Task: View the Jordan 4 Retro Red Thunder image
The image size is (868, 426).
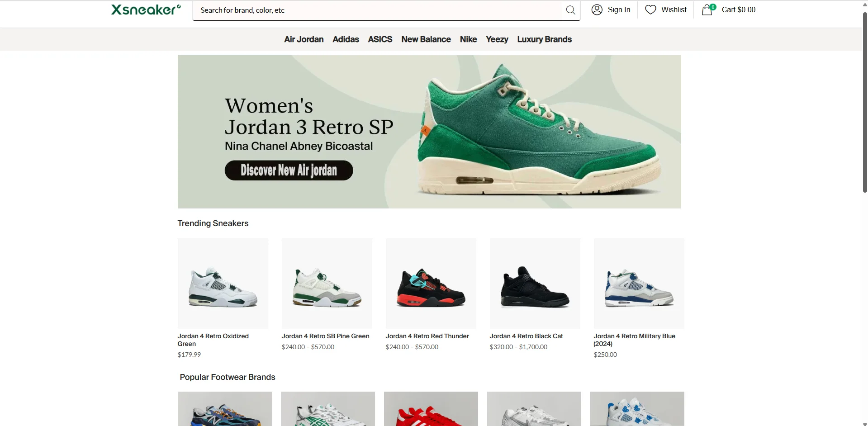Action: (x=431, y=284)
